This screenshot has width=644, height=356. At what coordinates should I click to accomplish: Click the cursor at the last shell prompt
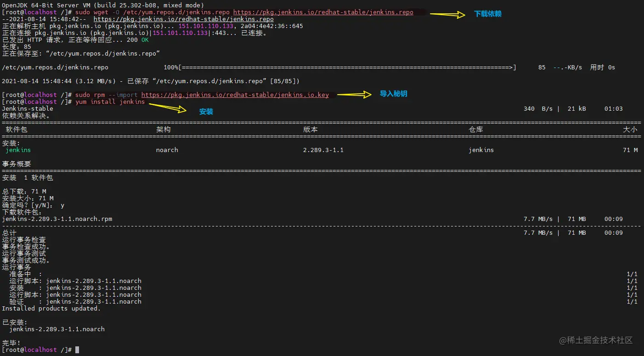77,350
